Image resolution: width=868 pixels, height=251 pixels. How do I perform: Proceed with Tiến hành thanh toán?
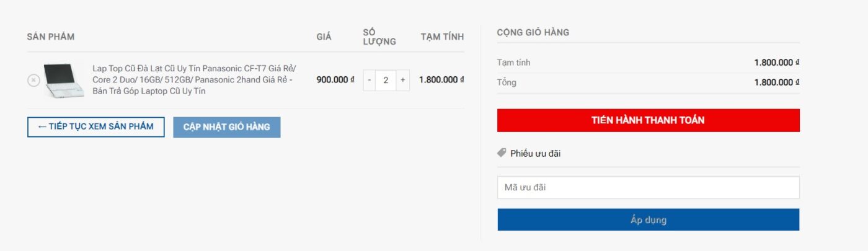pyautogui.click(x=648, y=120)
